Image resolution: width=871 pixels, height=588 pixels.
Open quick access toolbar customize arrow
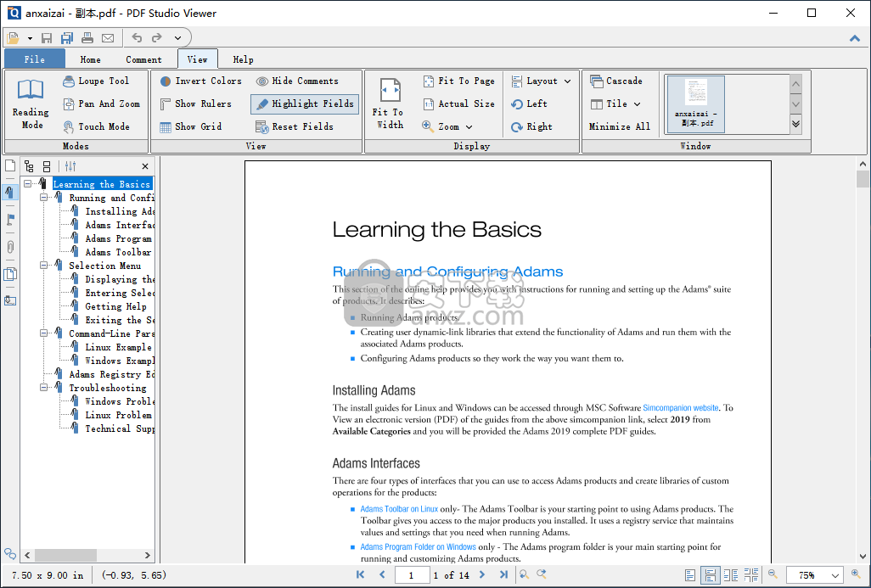click(177, 37)
